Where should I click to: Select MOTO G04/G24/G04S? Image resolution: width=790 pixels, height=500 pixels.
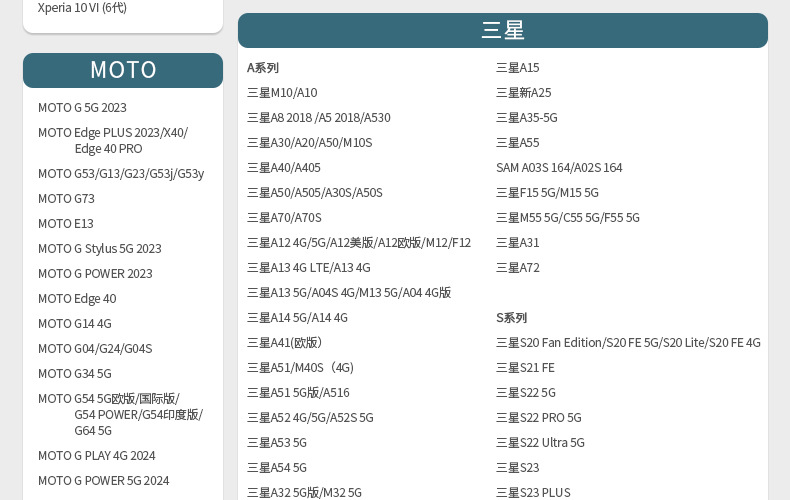[x=95, y=349]
